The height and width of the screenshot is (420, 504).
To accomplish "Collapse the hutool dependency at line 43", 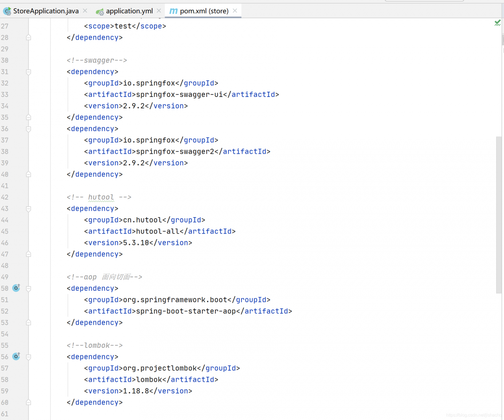I will pos(28,208).
